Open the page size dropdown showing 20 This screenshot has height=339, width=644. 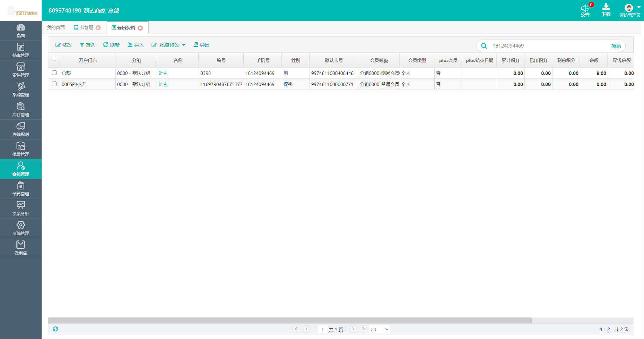pyautogui.click(x=379, y=329)
